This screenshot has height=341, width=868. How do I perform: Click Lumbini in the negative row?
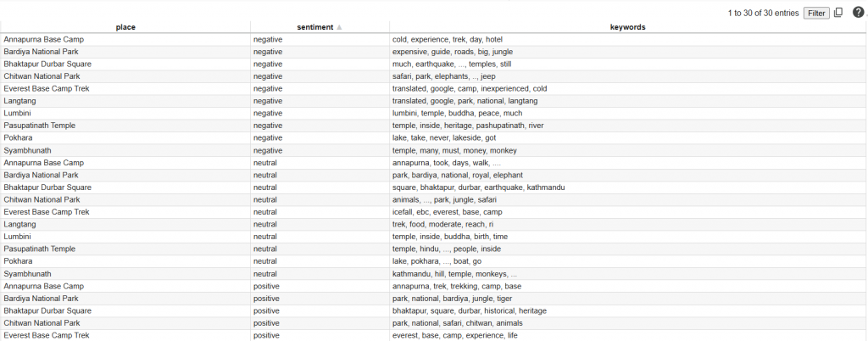(17, 114)
